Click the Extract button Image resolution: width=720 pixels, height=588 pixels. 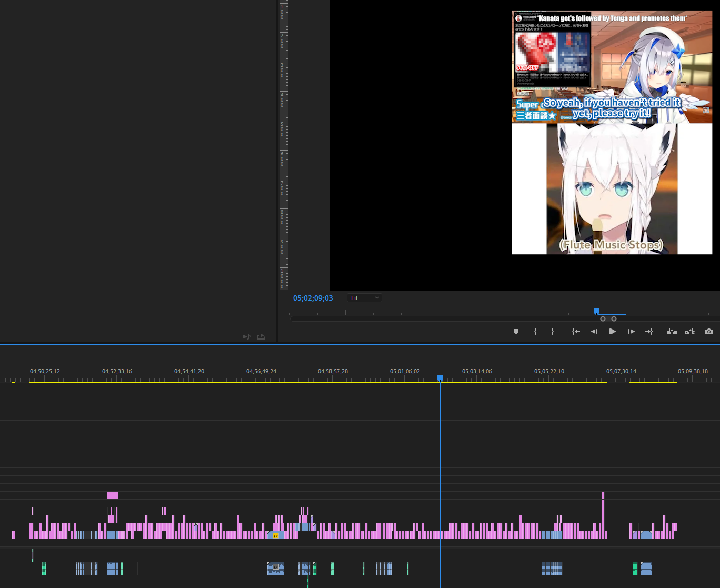tap(690, 332)
